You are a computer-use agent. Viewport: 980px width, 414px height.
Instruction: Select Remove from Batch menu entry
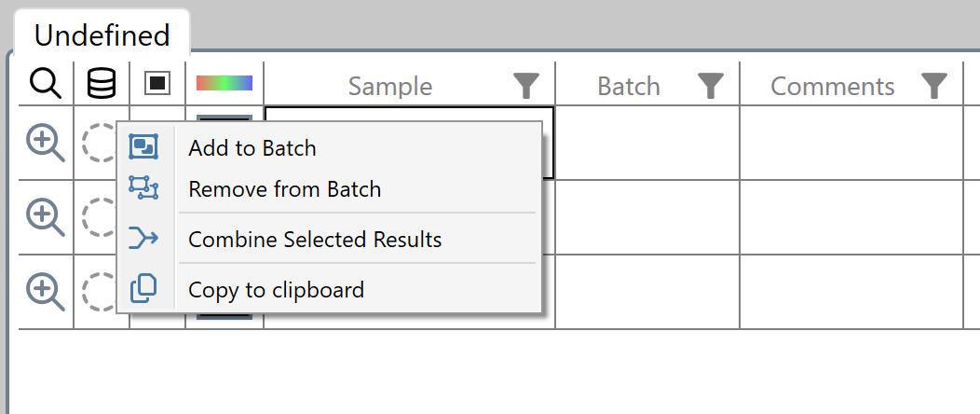[x=284, y=189]
